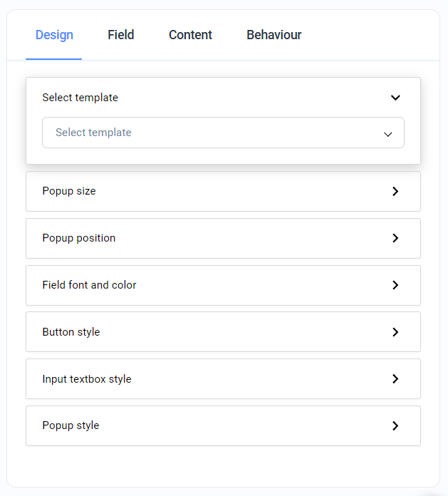
Task: Select the Behaviour tab
Action: pyautogui.click(x=274, y=35)
